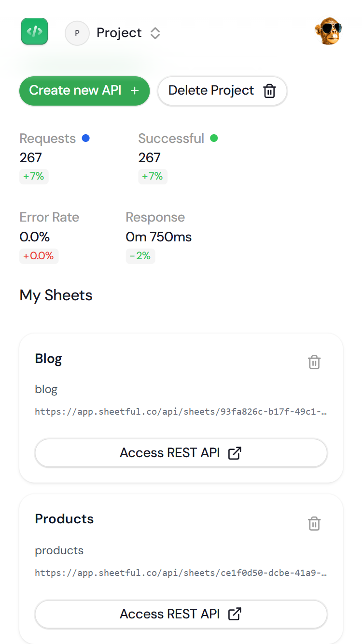Open Access REST API for Products
Image resolution: width=362 pixels, height=644 pixels.
(x=181, y=614)
